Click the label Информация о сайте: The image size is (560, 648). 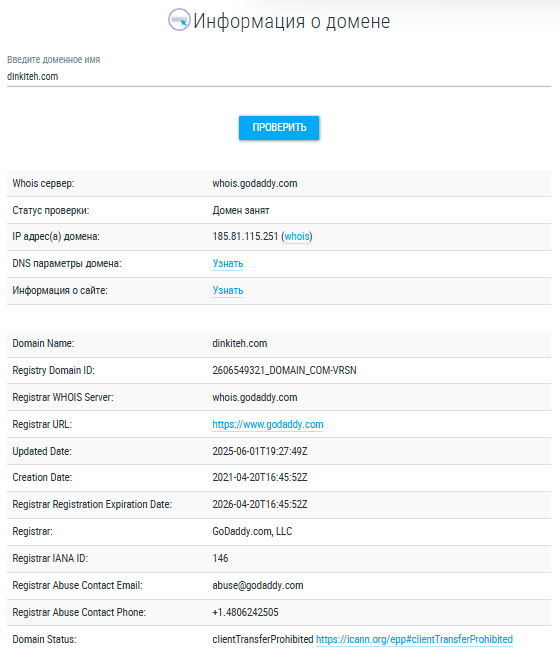pyautogui.click(x=60, y=291)
